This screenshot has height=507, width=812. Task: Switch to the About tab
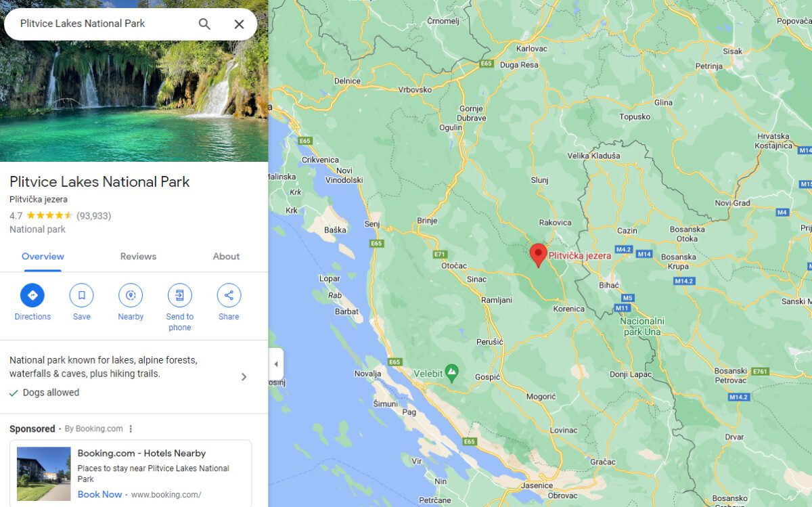[x=226, y=257]
